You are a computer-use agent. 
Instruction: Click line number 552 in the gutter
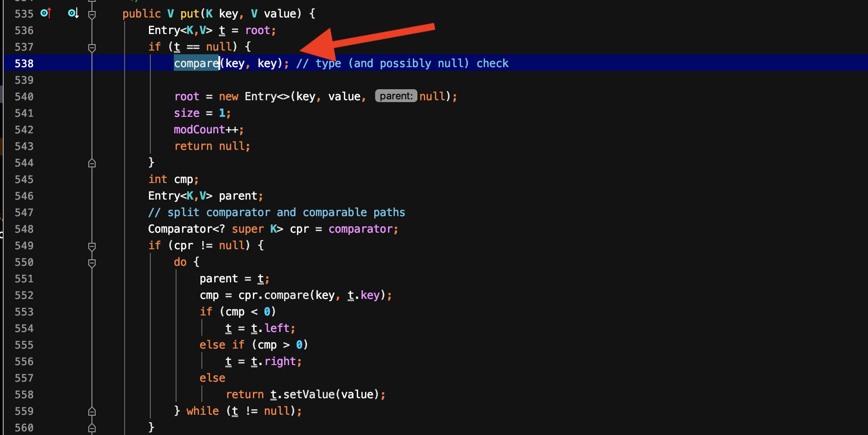24,295
